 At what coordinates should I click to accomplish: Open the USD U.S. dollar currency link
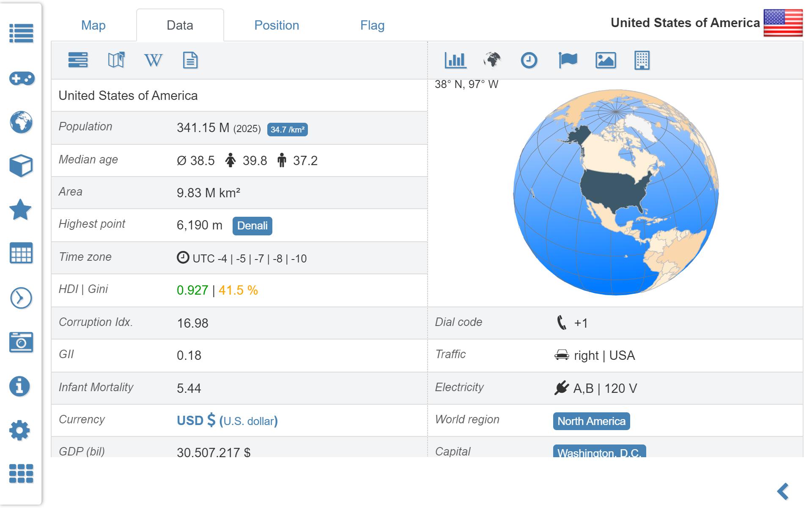point(227,420)
